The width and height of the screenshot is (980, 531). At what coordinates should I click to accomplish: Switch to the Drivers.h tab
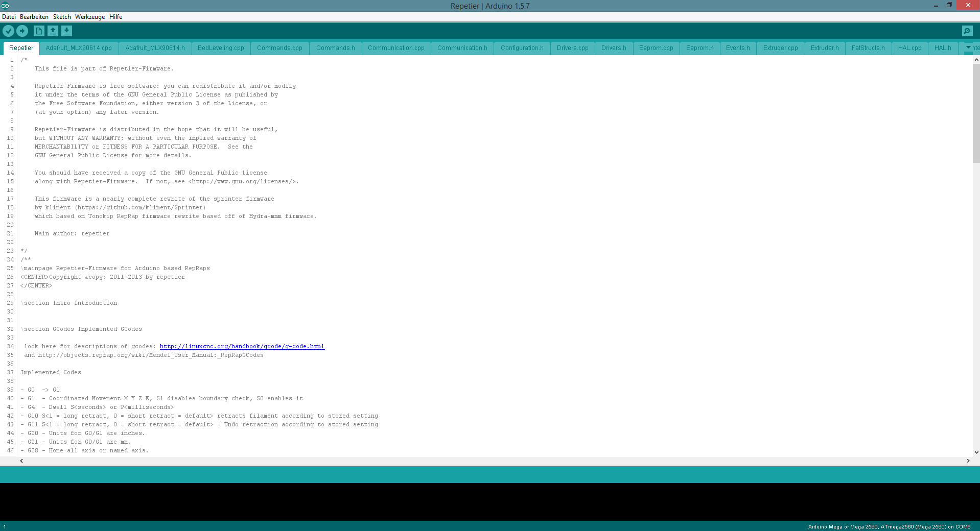click(614, 48)
